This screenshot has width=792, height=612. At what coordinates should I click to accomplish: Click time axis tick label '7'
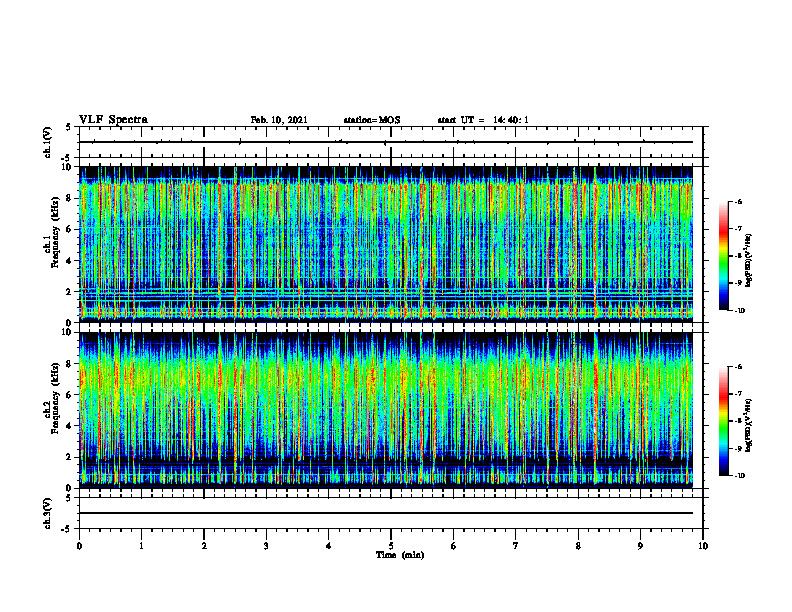tap(516, 546)
